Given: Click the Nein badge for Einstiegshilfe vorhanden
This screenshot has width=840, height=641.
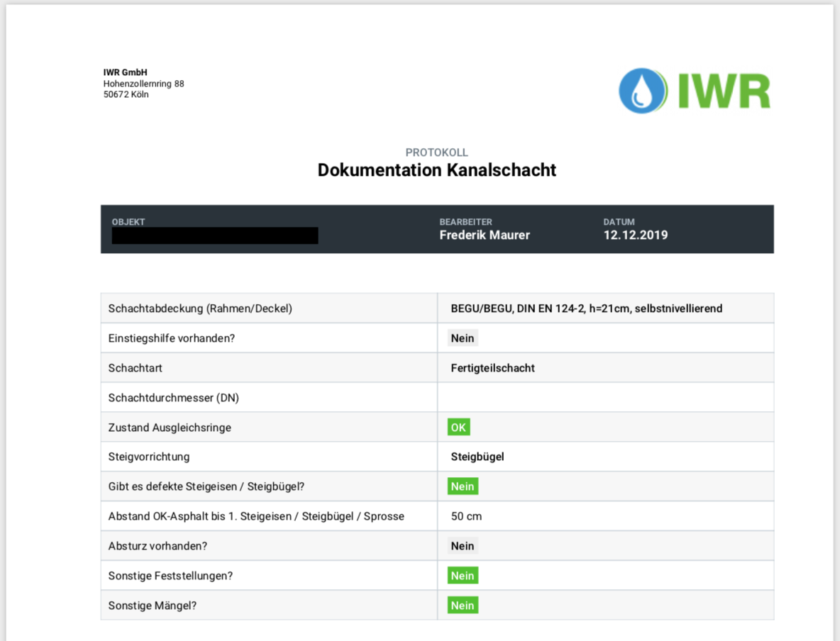Looking at the screenshot, I should point(463,338).
